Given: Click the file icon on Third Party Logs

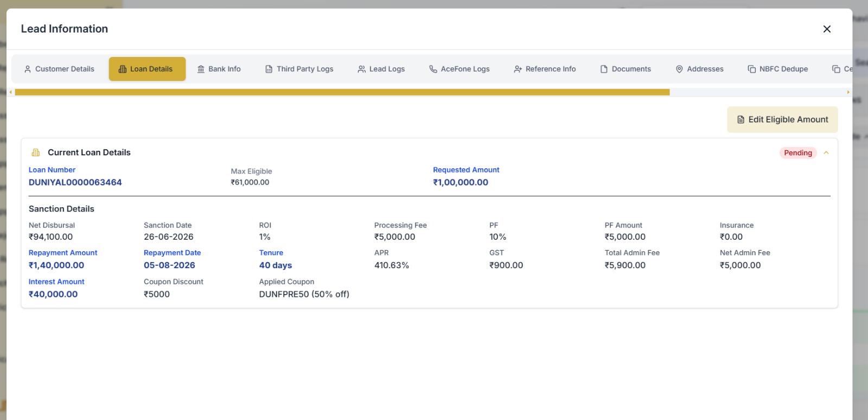Looking at the screenshot, I should (269, 69).
